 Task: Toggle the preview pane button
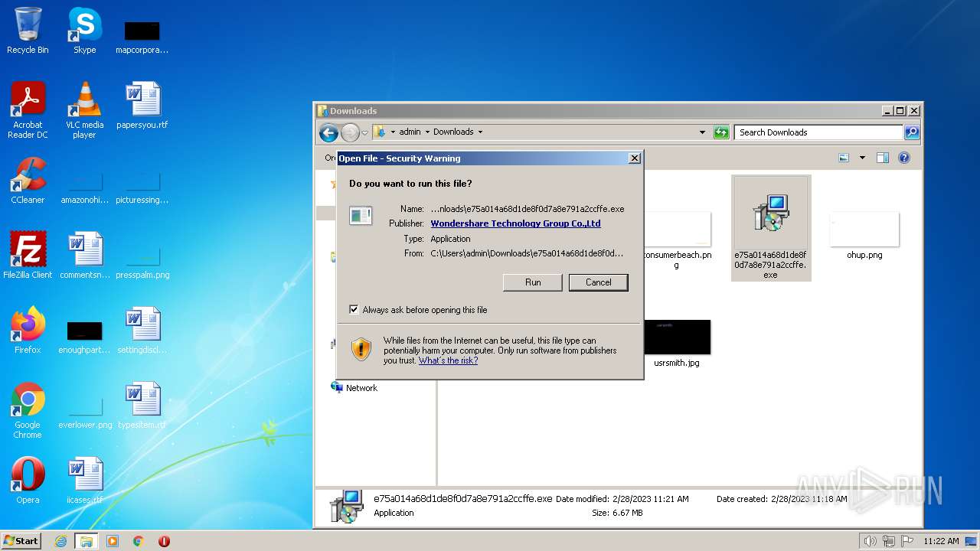click(x=883, y=158)
